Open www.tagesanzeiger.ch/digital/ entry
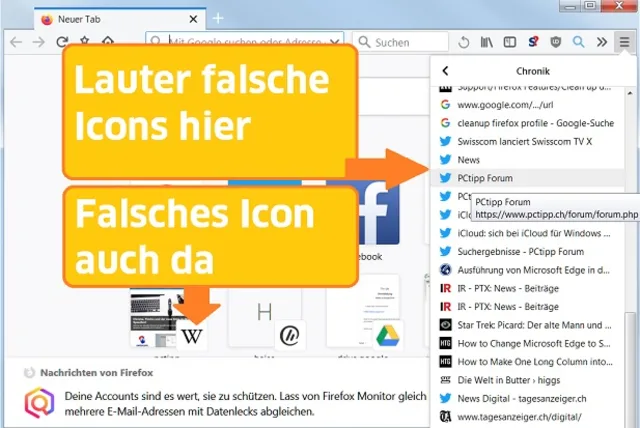Screen dimensions: 640x428 (x=527, y=417)
